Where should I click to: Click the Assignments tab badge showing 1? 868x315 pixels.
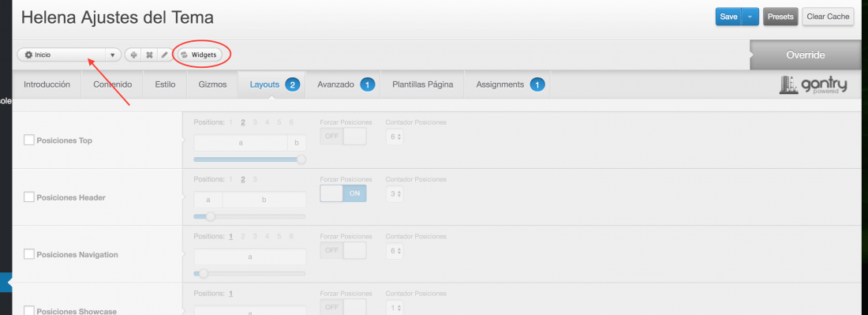point(537,84)
